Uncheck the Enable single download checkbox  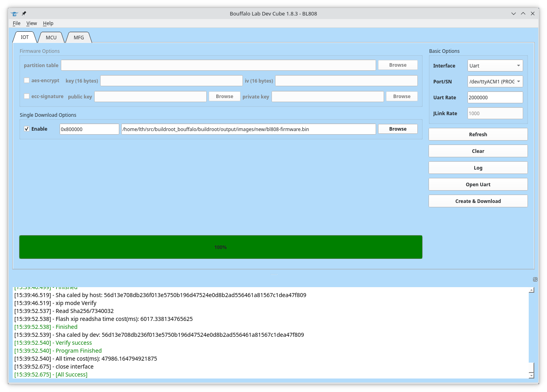tap(27, 129)
